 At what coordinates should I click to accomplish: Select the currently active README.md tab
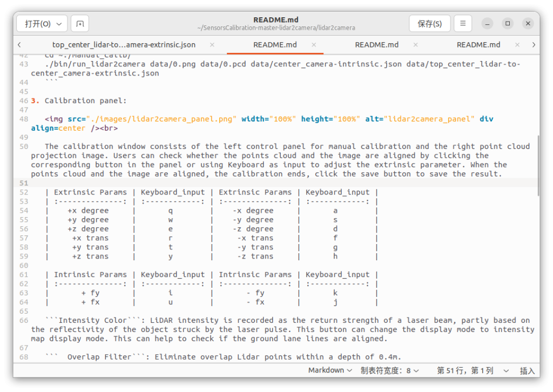(275, 45)
